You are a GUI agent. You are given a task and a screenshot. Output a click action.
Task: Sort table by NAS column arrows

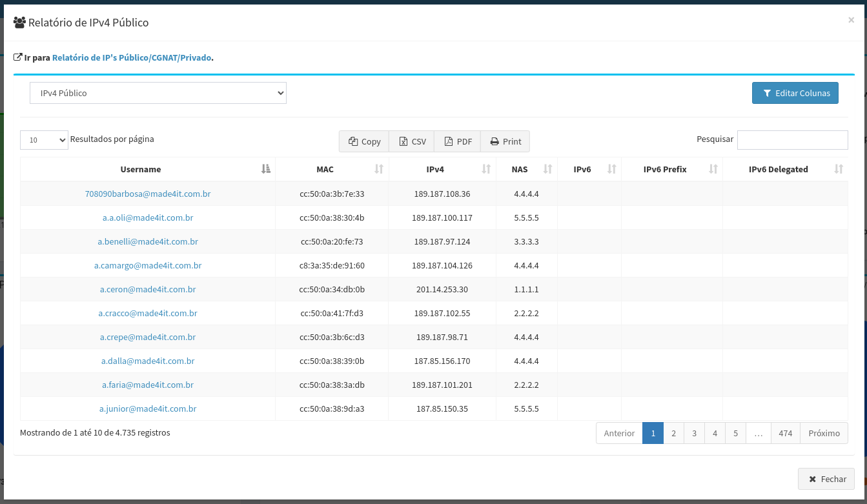(547, 169)
